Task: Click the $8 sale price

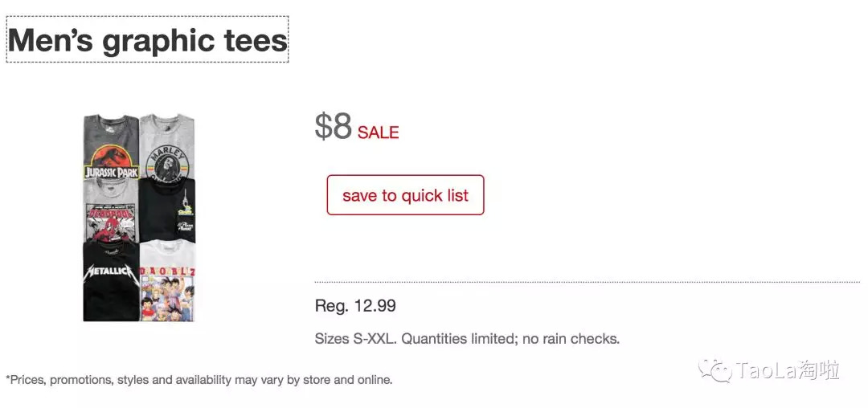Action: click(x=334, y=127)
